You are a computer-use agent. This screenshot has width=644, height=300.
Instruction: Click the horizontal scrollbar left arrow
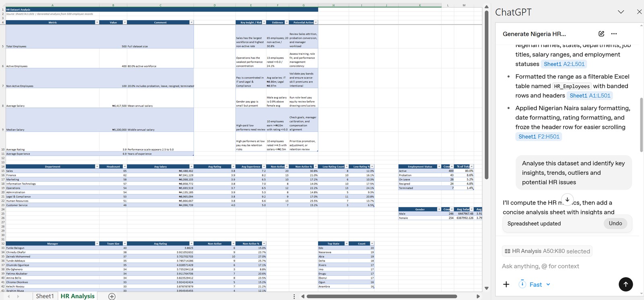pyautogui.click(x=302, y=296)
